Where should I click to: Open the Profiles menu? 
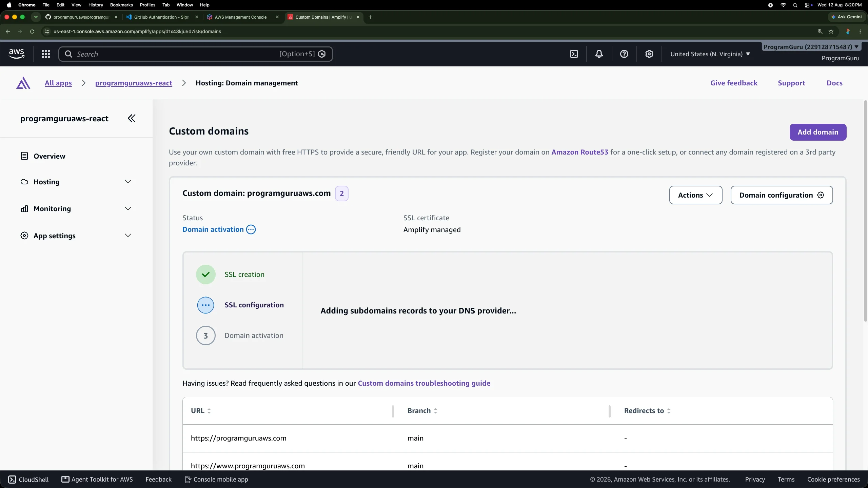pyautogui.click(x=147, y=5)
